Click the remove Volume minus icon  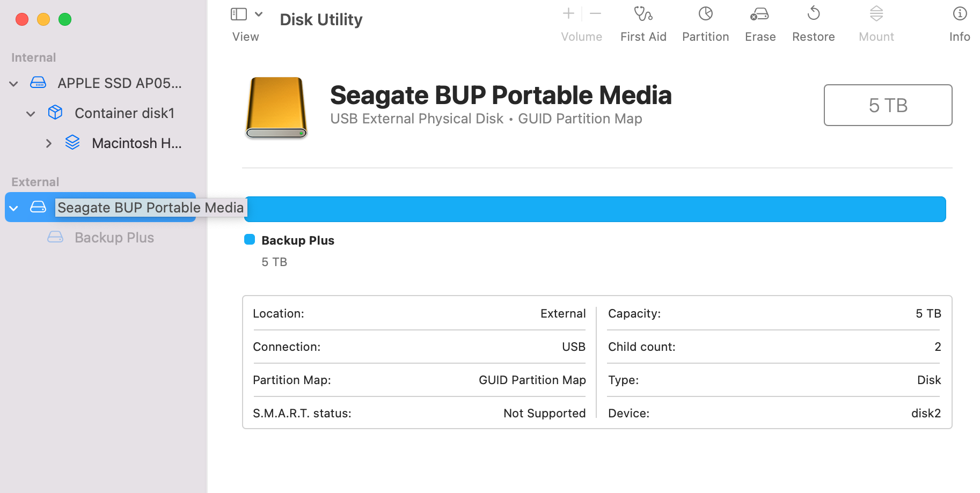coord(595,14)
